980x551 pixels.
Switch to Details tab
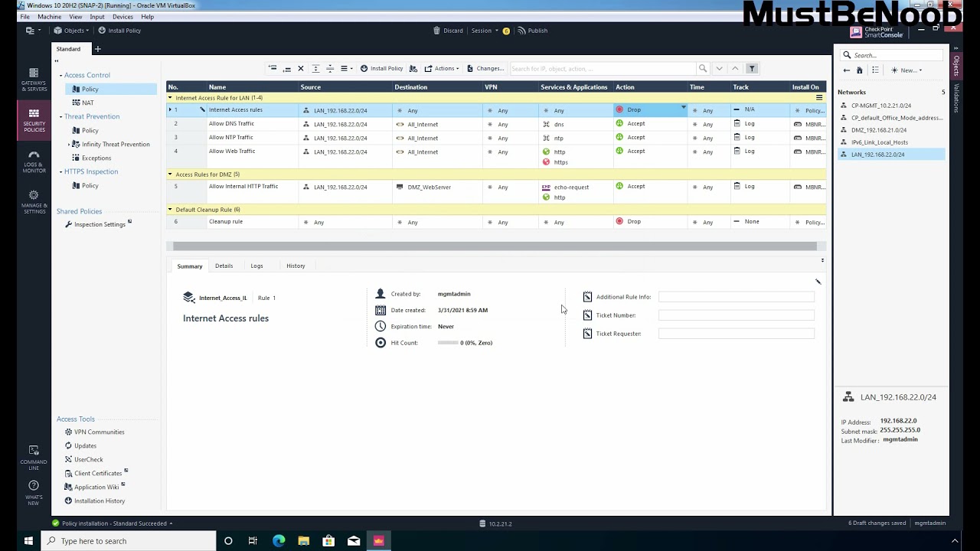pyautogui.click(x=224, y=266)
